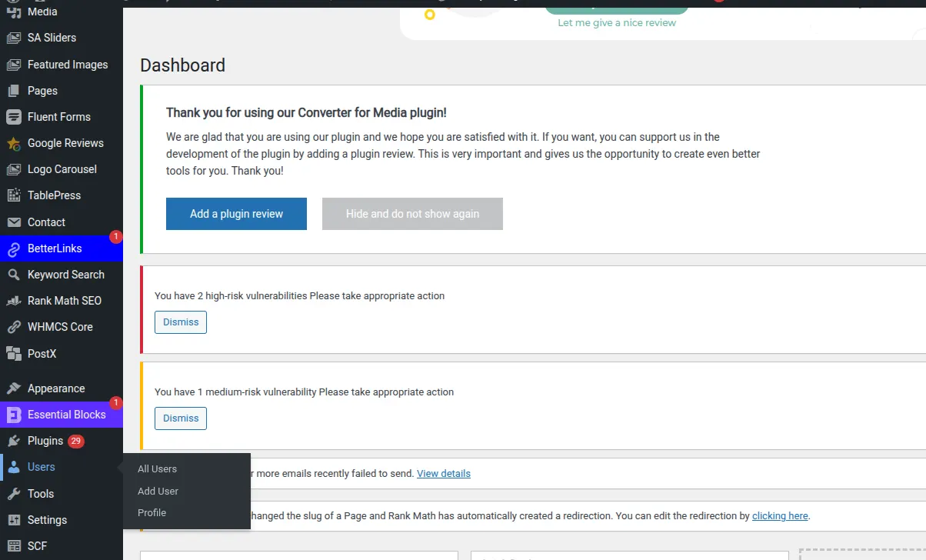Screen dimensions: 926x560
Task: Open Fluent Forms using its icon
Action: [13, 117]
